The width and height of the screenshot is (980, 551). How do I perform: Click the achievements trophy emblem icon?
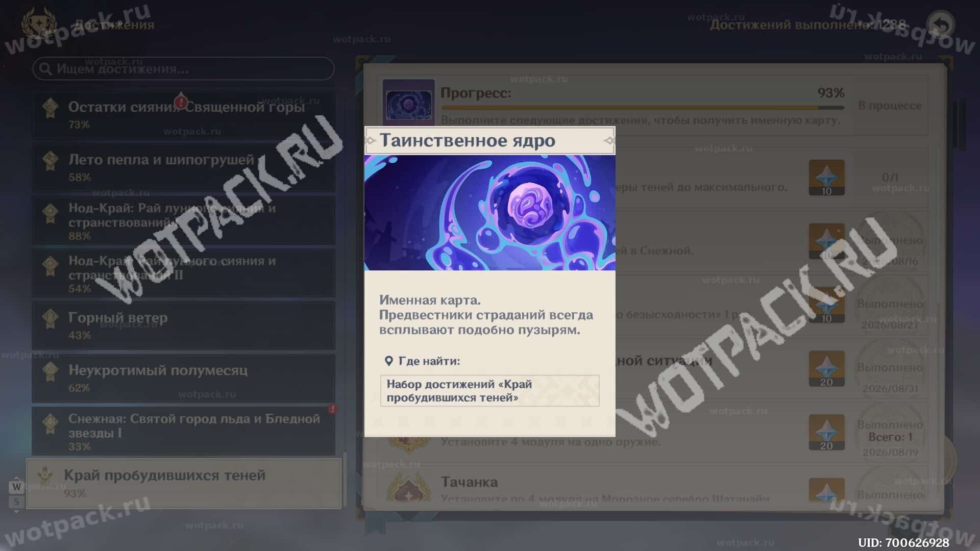coord(39,24)
